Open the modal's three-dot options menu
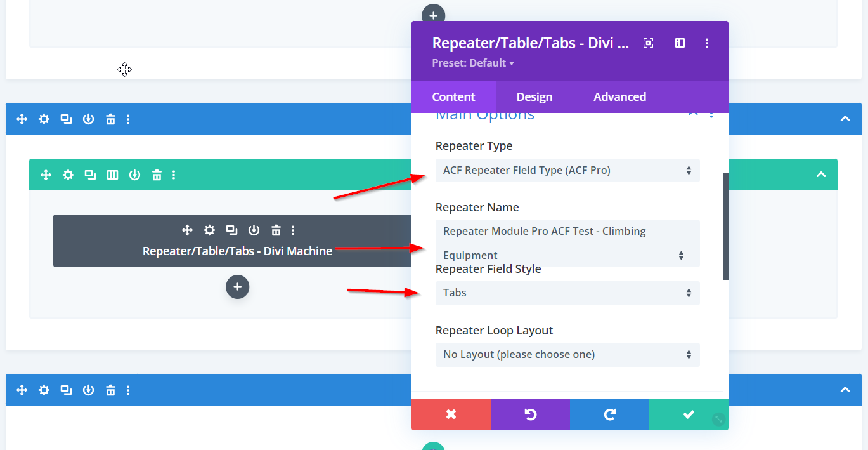The image size is (868, 450). 707,43
